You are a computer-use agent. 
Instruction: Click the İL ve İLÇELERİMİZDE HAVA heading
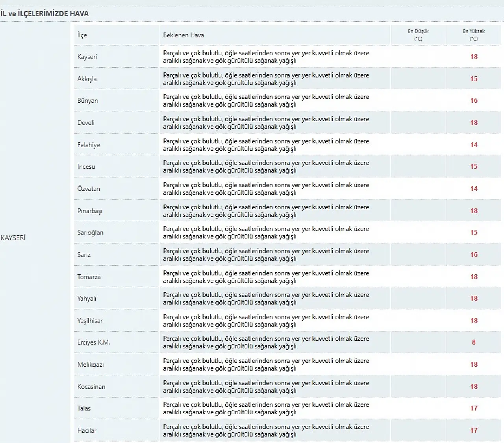coord(45,13)
